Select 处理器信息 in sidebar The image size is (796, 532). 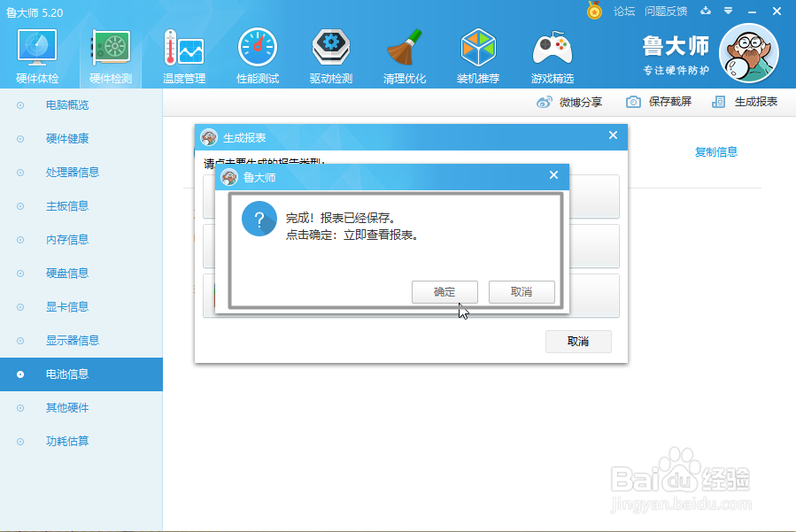81,172
